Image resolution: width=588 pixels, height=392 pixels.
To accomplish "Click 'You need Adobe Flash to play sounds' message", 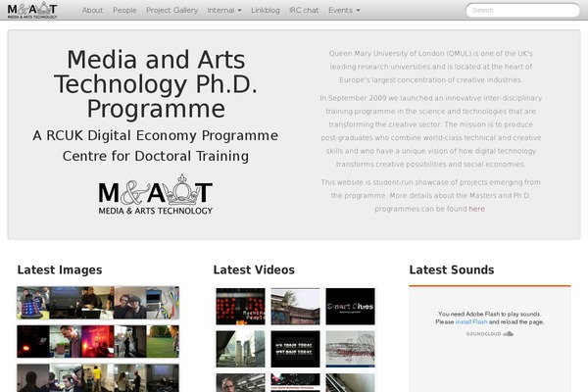I will tap(489, 314).
